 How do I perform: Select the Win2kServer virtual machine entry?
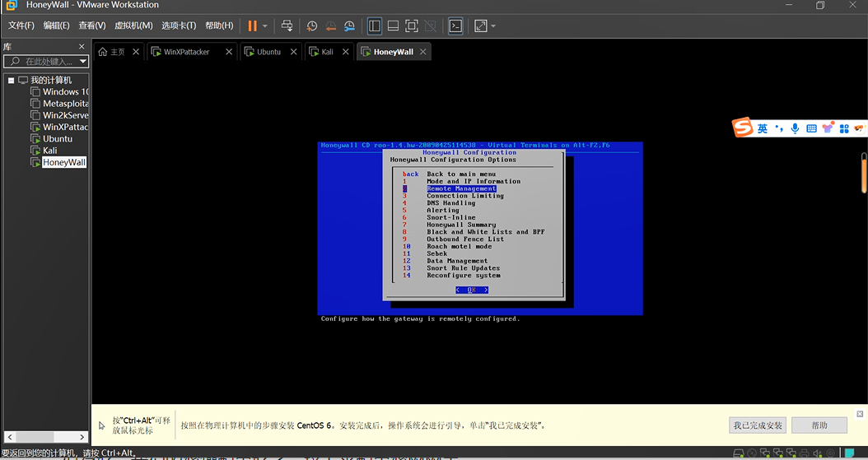[65, 115]
